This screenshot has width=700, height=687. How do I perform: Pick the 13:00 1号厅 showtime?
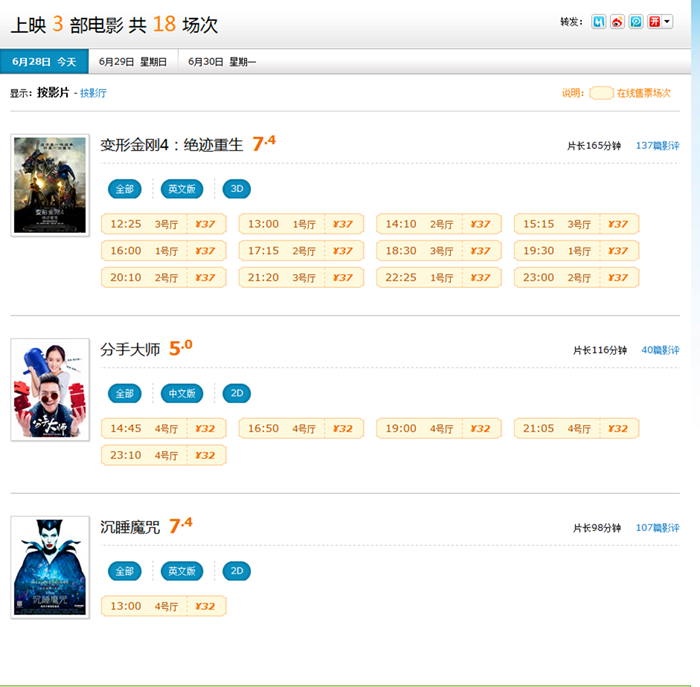click(301, 224)
